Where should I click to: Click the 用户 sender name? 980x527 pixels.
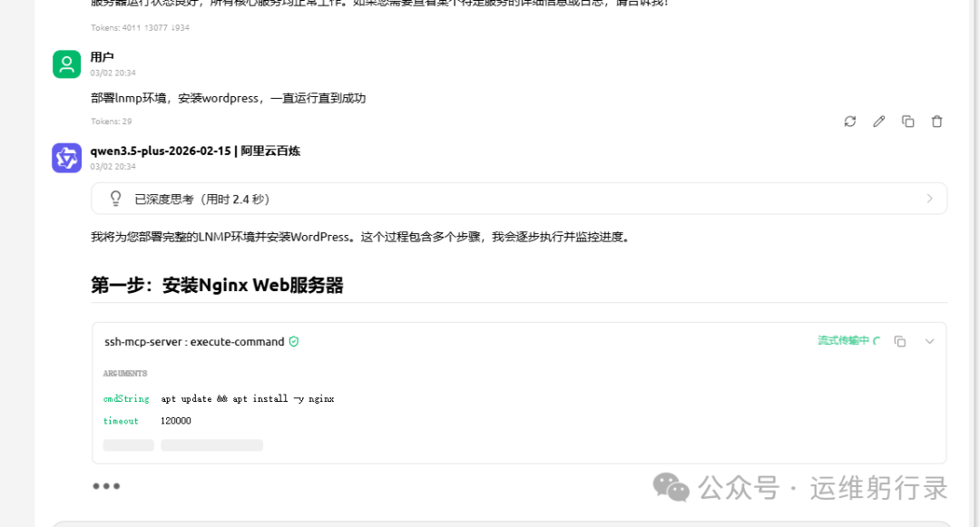coord(102,57)
